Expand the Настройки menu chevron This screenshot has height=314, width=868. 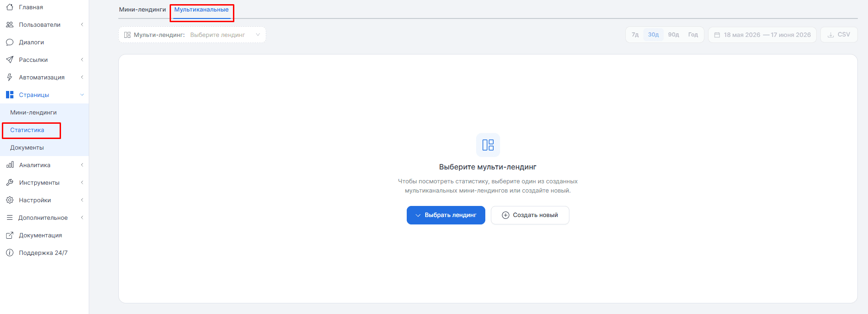(82, 200)
